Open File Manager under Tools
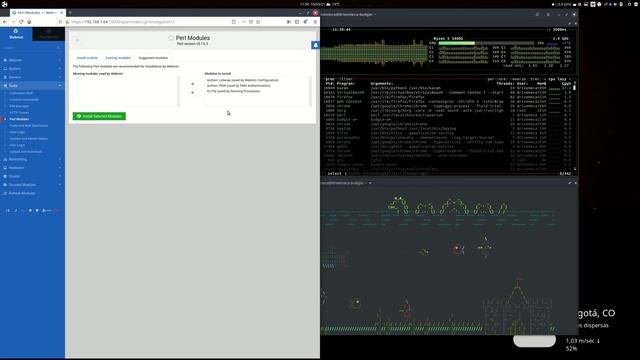Screen dimensions: 640x360 (x=19, y=106)
